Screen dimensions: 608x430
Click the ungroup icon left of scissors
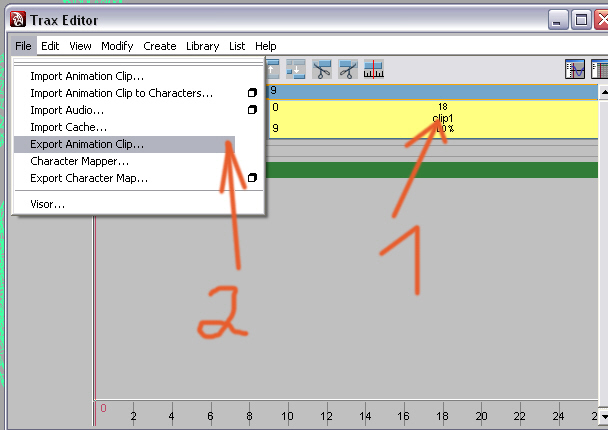[297, 68]
